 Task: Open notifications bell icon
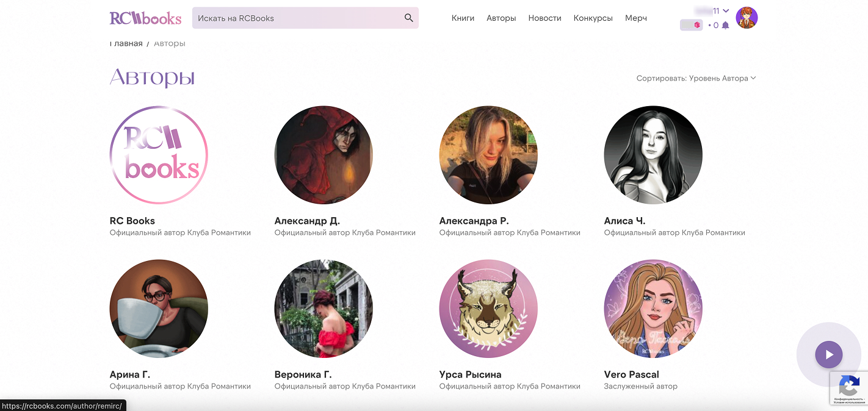pos(725,26)
